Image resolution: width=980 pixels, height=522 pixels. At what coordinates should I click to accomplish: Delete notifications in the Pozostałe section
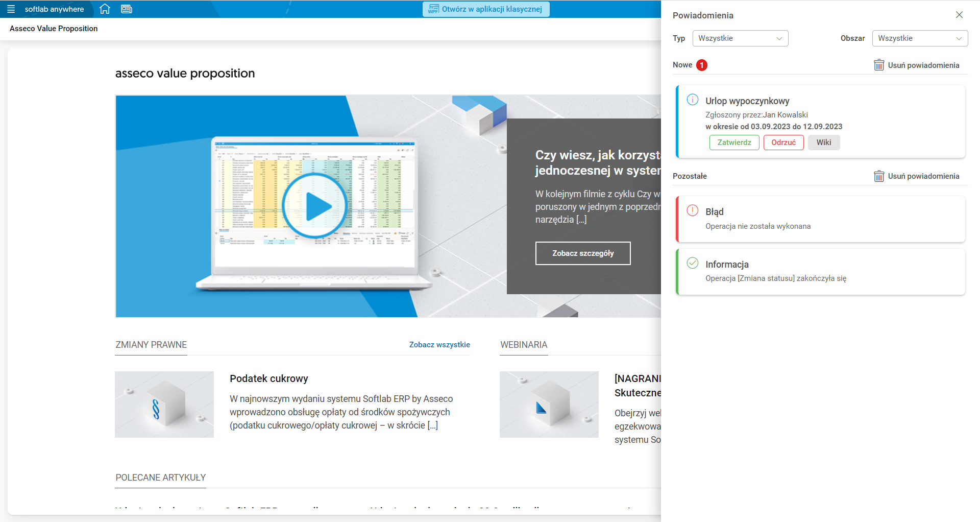point(917,176)
